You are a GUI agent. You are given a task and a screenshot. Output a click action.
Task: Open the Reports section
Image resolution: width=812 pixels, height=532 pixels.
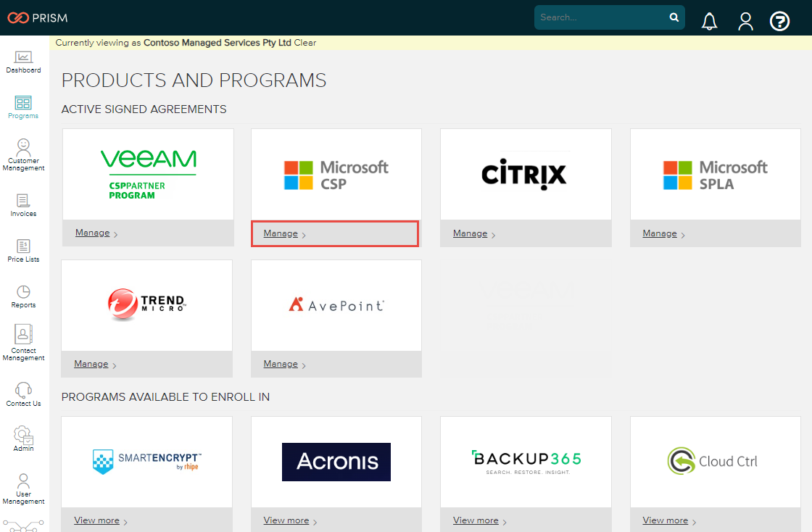pos(22,292)
